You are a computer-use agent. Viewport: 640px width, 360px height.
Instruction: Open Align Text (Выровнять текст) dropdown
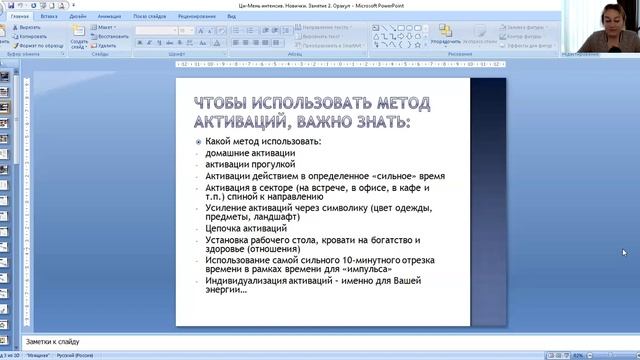point(318,36)
